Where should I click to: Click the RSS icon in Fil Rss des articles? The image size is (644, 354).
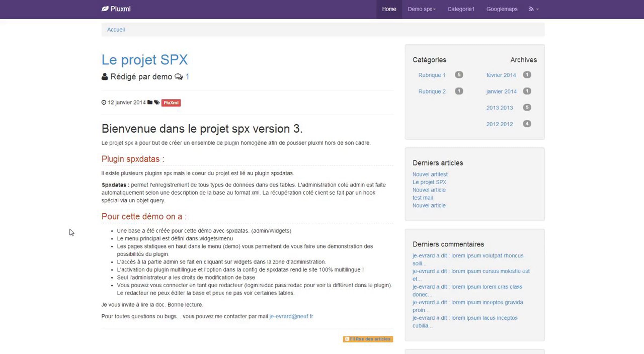(x=347, y=339)
